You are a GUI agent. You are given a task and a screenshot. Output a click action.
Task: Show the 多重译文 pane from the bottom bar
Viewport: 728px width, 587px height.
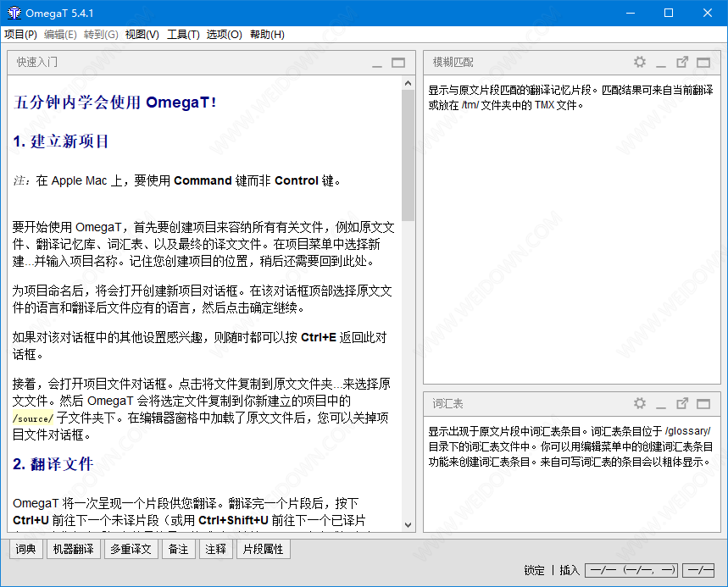pyautogui.click(x=131, y=550)
